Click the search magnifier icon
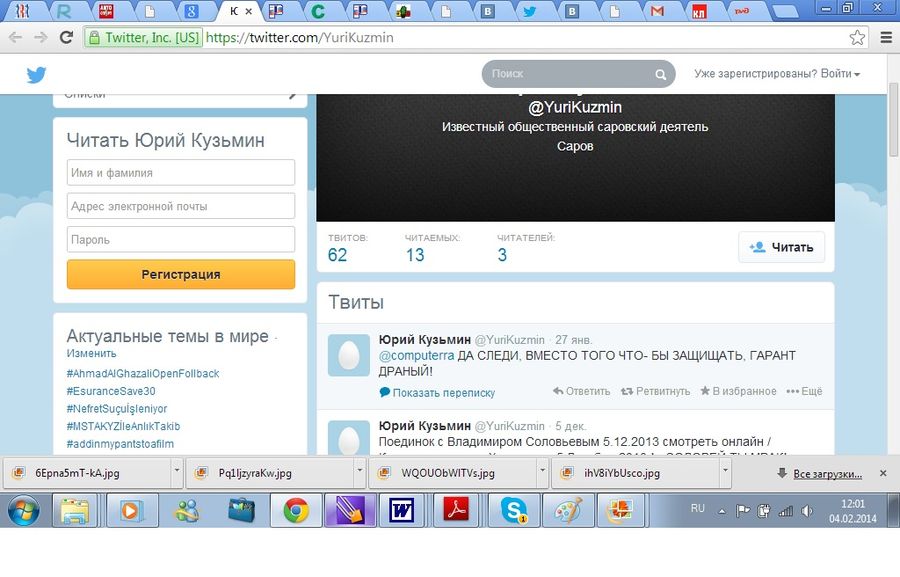This screenshot has width=900, height=577. point(660,75)
